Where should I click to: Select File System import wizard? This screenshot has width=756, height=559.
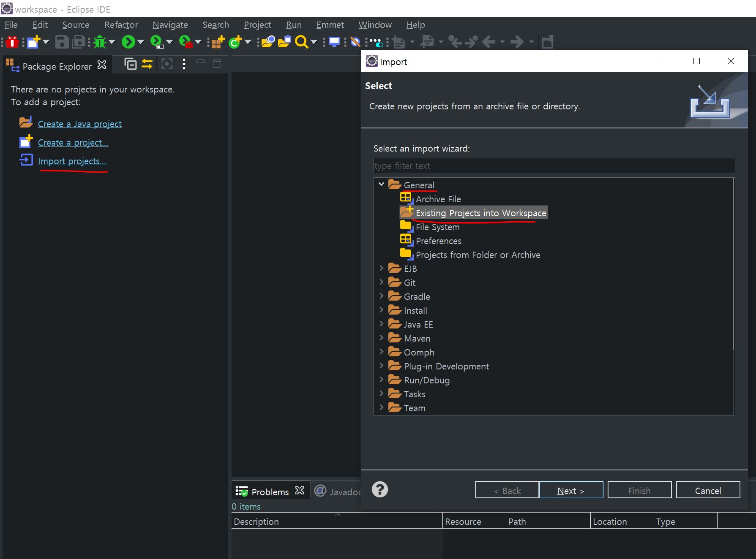(437, 227)
